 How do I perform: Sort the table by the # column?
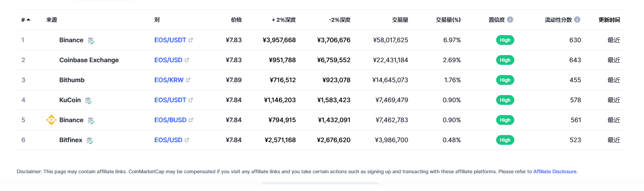pyautogui.click(x=25, y=20)
